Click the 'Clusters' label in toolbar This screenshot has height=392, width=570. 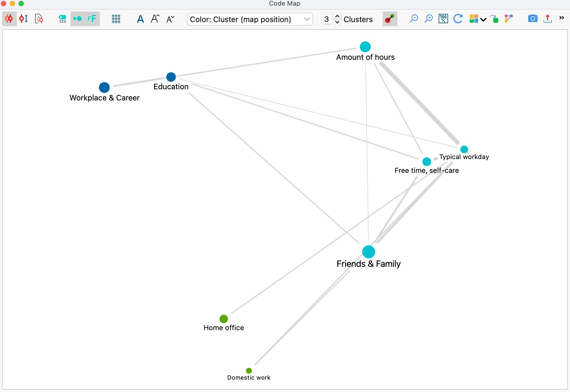pos(358,19)
